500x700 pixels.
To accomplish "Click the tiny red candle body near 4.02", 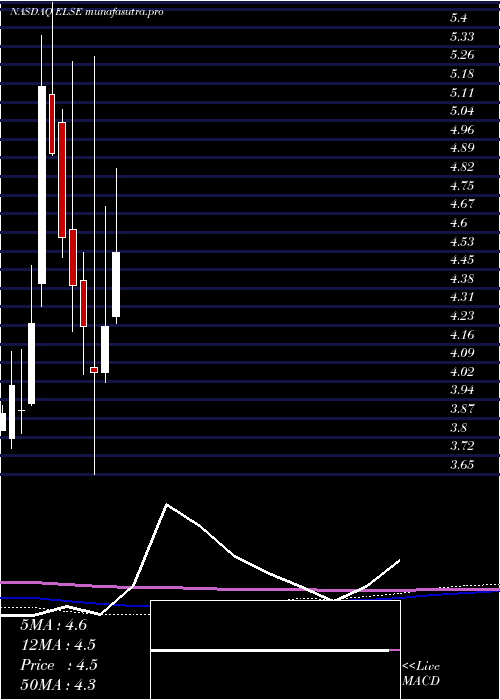I will point(94,370).
